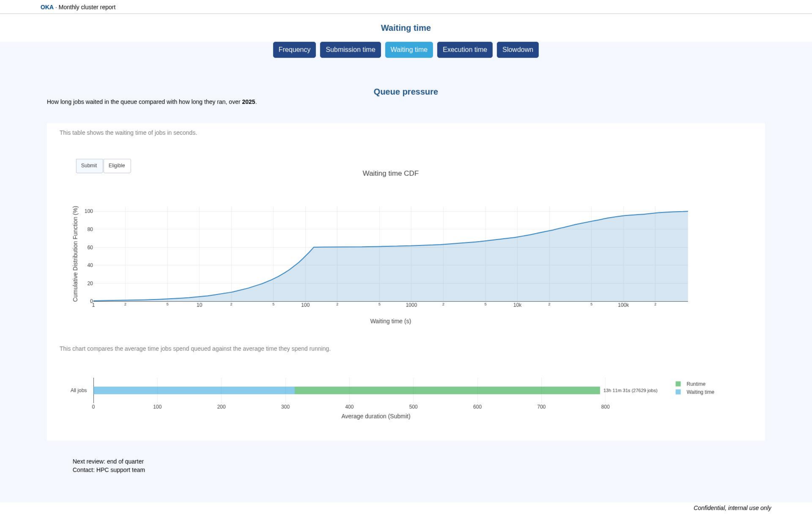The width and height of the screenshot is (812, 516).
Task: Click the blue Waiting time legend swatch
Action: (x=678, y=392)
